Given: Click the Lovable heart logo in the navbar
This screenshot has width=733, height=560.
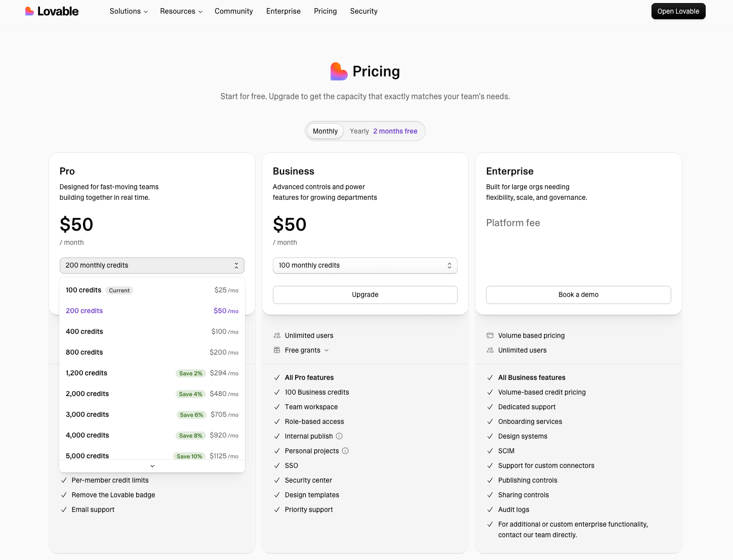Looking at the screenshot, I should pos(29,11).
